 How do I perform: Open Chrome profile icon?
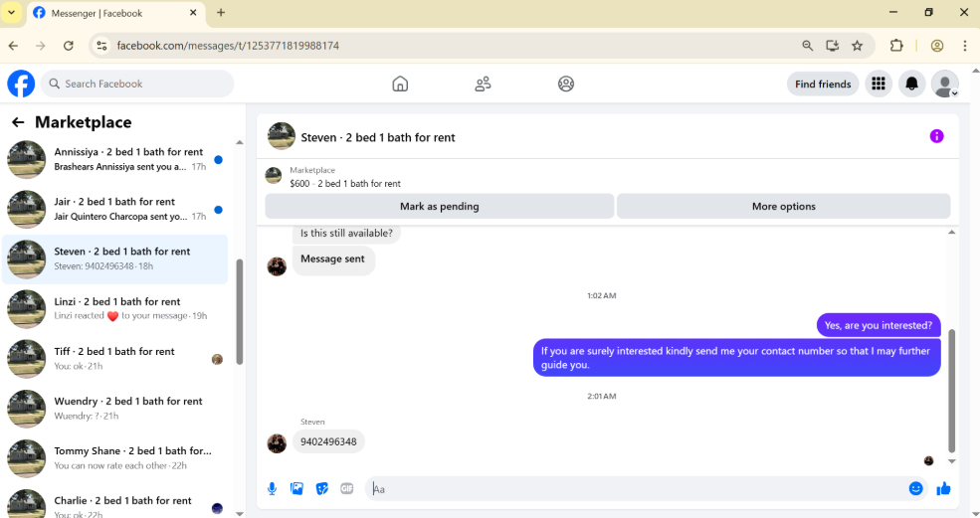tap(937, 46)
